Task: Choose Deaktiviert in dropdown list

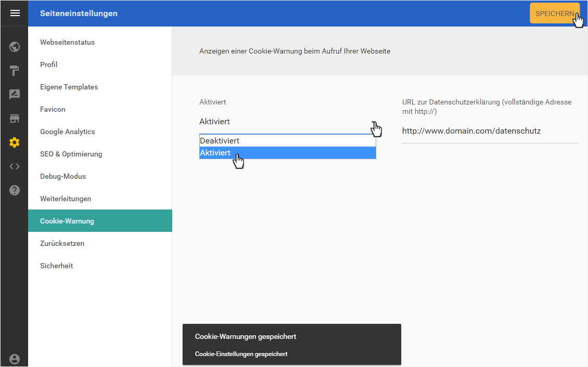Action: [288, 141]
